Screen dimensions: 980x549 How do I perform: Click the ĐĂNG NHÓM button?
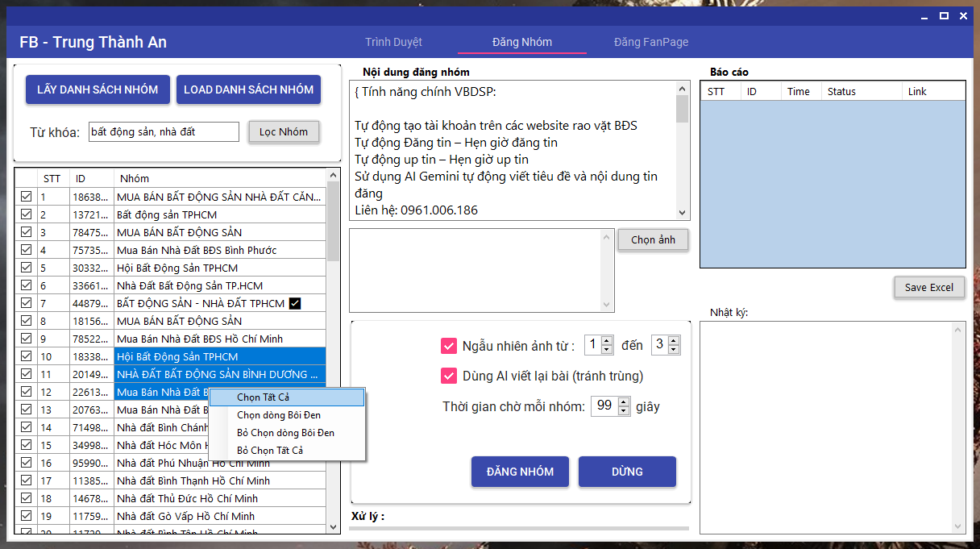520,472
